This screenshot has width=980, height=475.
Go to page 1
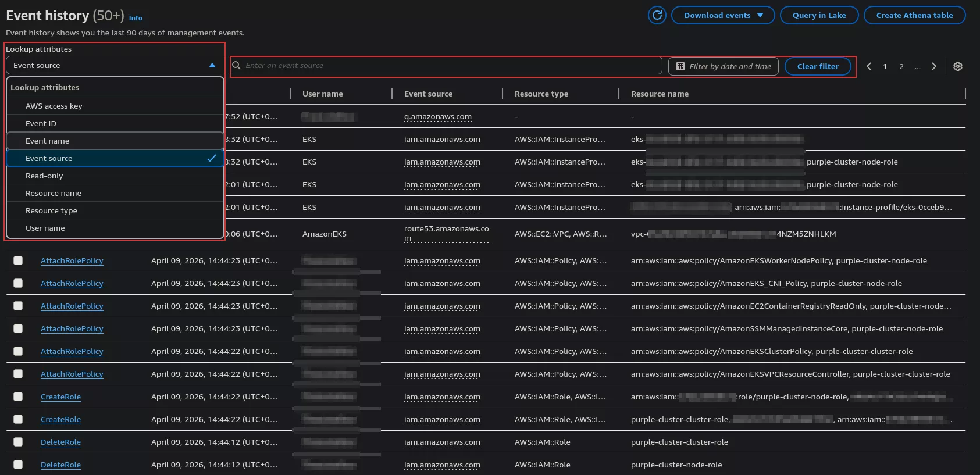[x=885, y=66]
